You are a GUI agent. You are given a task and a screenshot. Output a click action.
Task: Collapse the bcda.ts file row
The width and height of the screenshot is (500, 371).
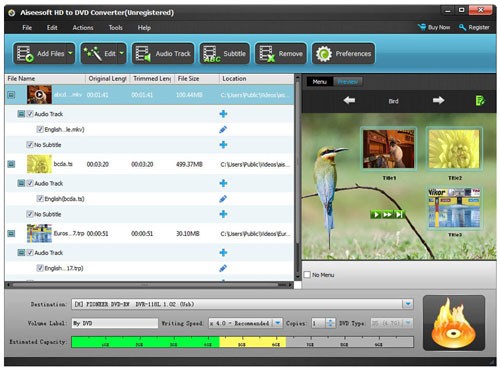pos(11,164)
